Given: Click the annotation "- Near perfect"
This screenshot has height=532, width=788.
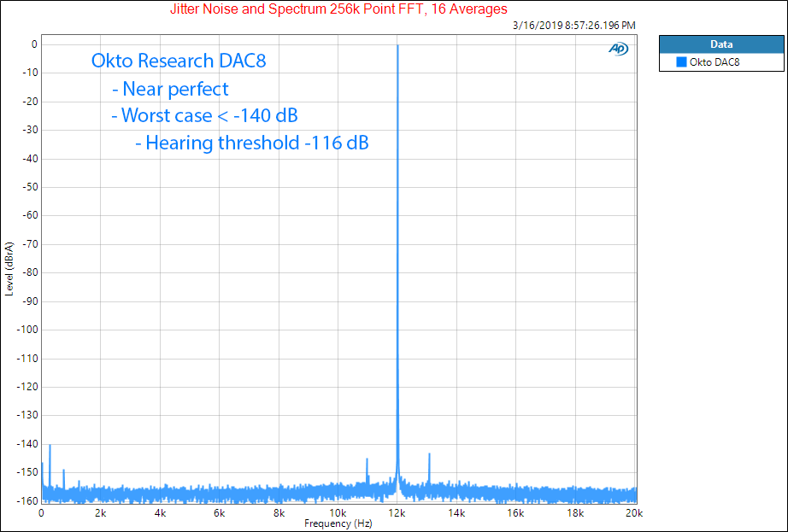Looking at the screenshot, I should point(170,89).
